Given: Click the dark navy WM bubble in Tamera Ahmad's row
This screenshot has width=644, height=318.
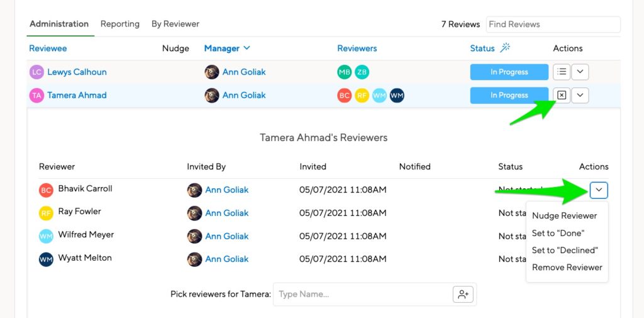Looking at the screenshot, I should tap(397, 96).
